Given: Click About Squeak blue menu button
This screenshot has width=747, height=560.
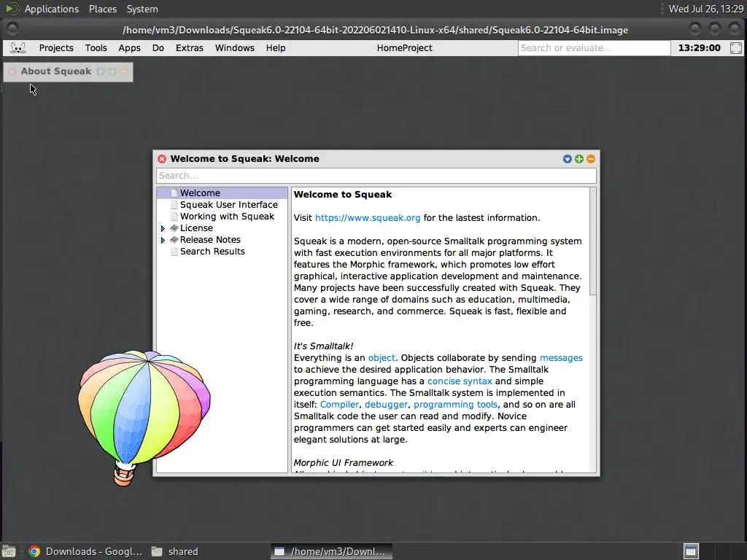Looking at the screenshot, I should (x=101, y=71).
